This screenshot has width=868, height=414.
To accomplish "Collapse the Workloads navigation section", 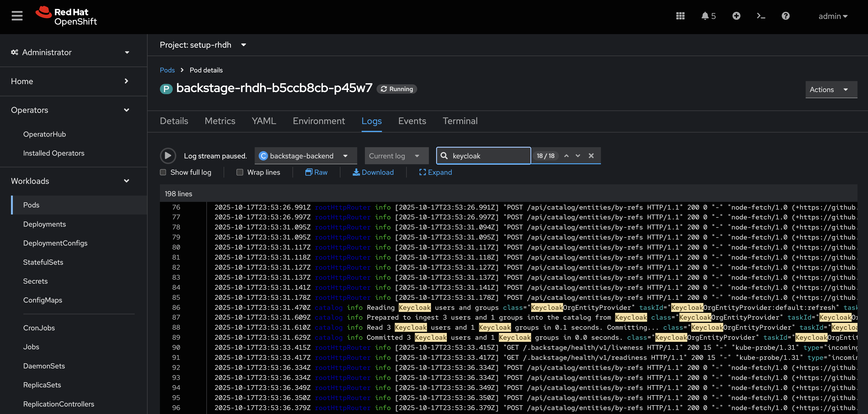I will tap(126, 181).
